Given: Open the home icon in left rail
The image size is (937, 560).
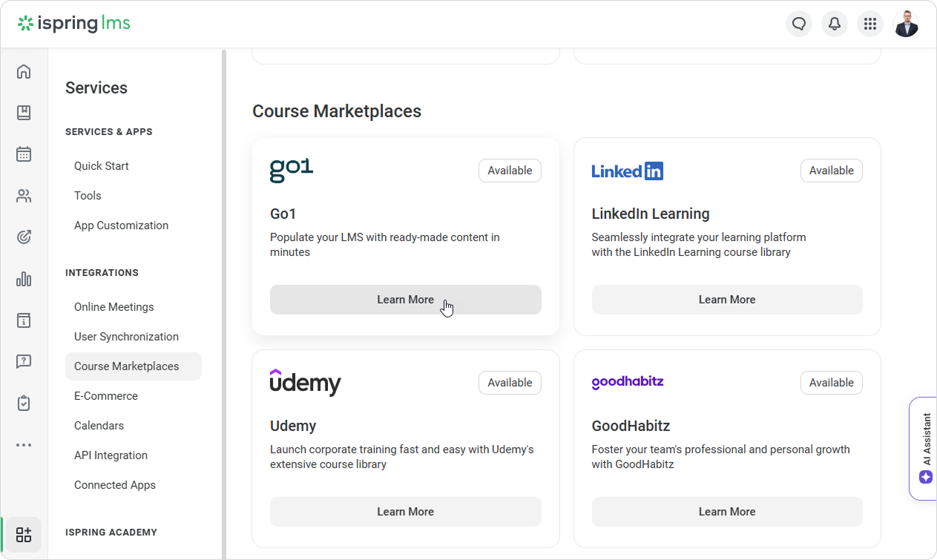Looking at the screenshot, I should tap(24, 72).
